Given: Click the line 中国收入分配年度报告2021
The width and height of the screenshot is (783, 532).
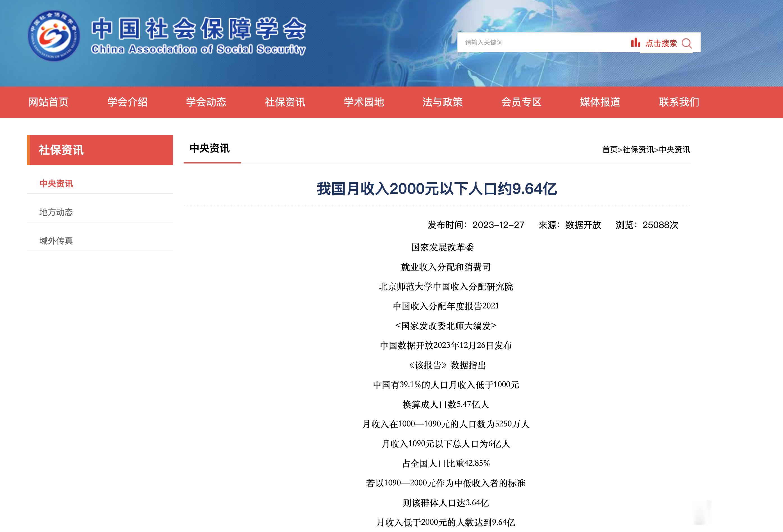Looking at the screenshot, I should [x=446, y=306].
